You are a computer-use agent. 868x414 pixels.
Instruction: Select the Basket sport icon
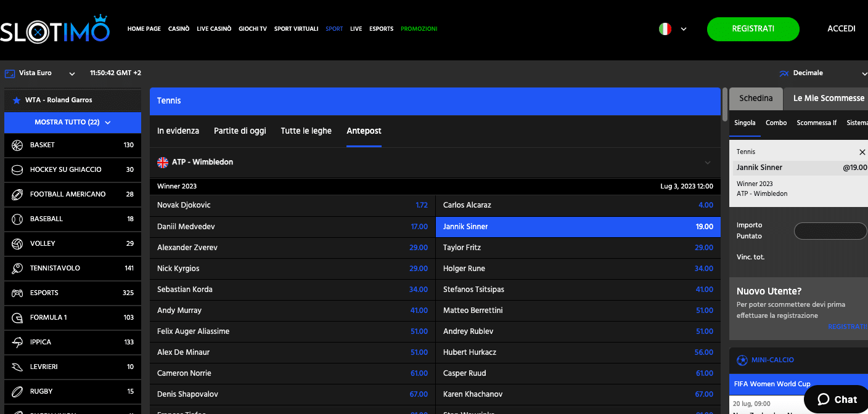17,145
